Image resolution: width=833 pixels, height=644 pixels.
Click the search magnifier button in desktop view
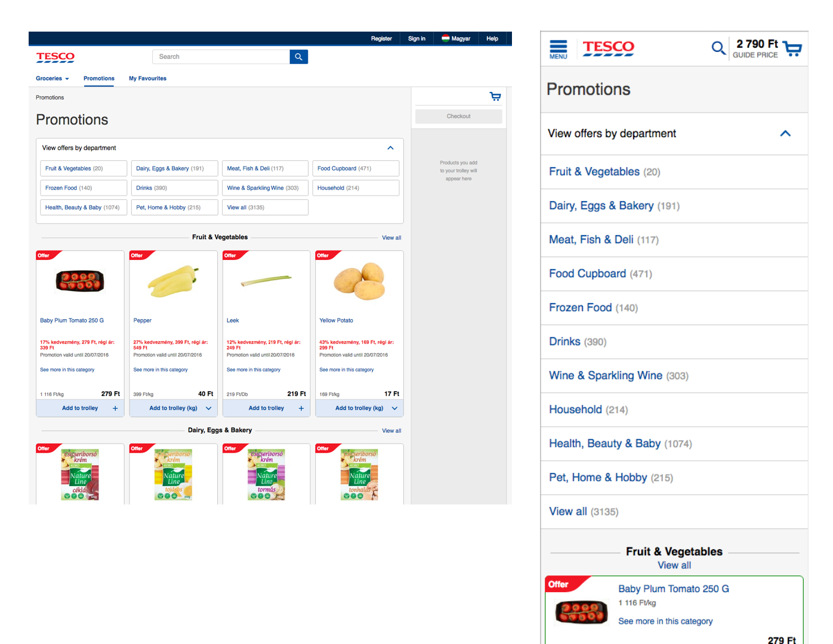click(x=299, y=57)
